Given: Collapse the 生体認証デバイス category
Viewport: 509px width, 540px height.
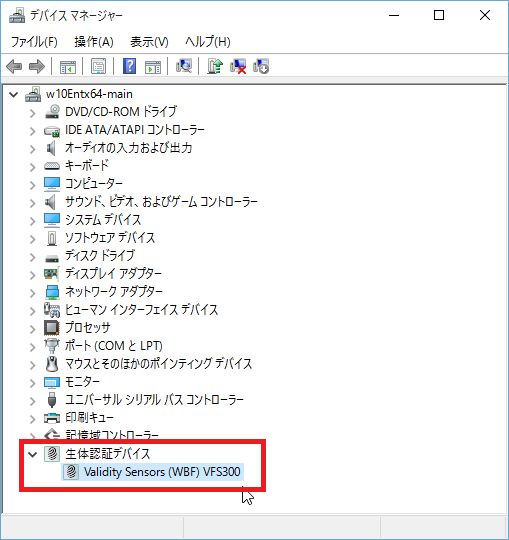Looking at the screenshot, I should 33,454.
